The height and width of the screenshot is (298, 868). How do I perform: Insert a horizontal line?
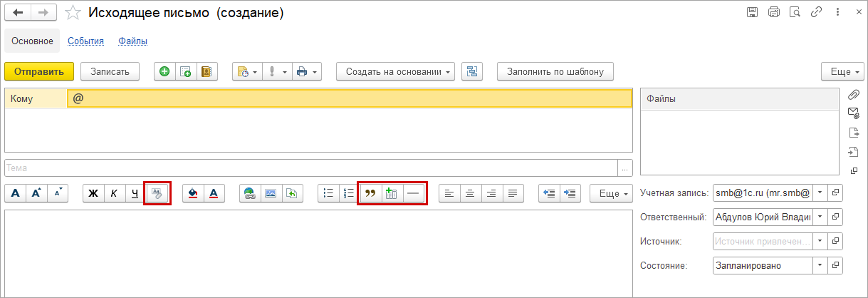pyautogui.click(x=413, y=193)
